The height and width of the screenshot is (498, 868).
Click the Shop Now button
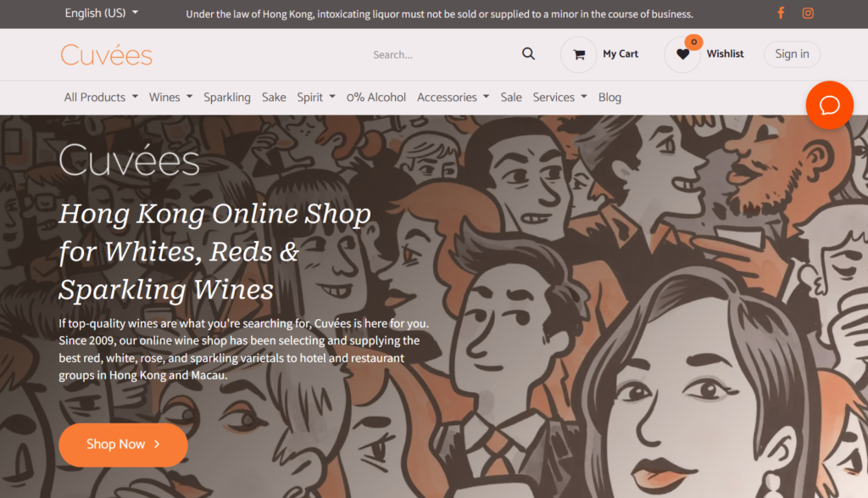(123, 445)
